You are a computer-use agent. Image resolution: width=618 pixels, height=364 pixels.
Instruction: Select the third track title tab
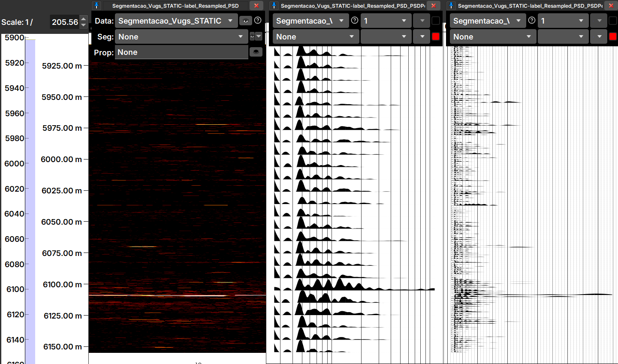click(x=530, y=6)
